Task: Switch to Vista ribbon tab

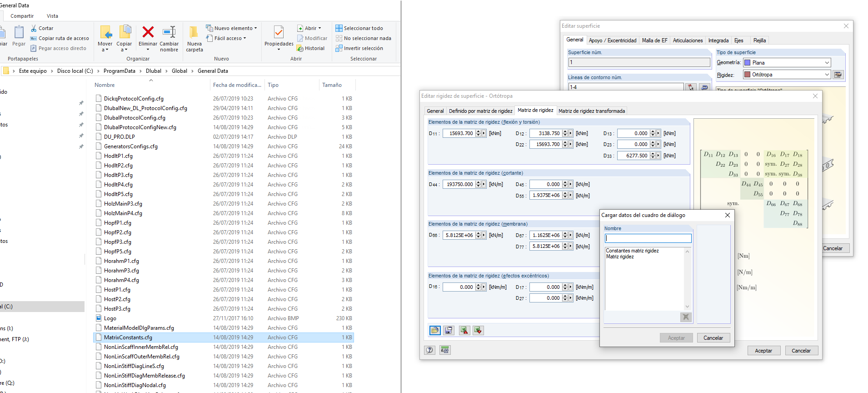Action: (52, 16)
